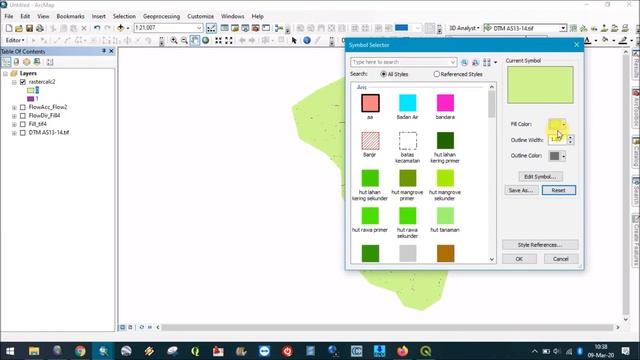The image size is (640, 360).
Task: Open the Insert menu
Action: tap(98, 16)
